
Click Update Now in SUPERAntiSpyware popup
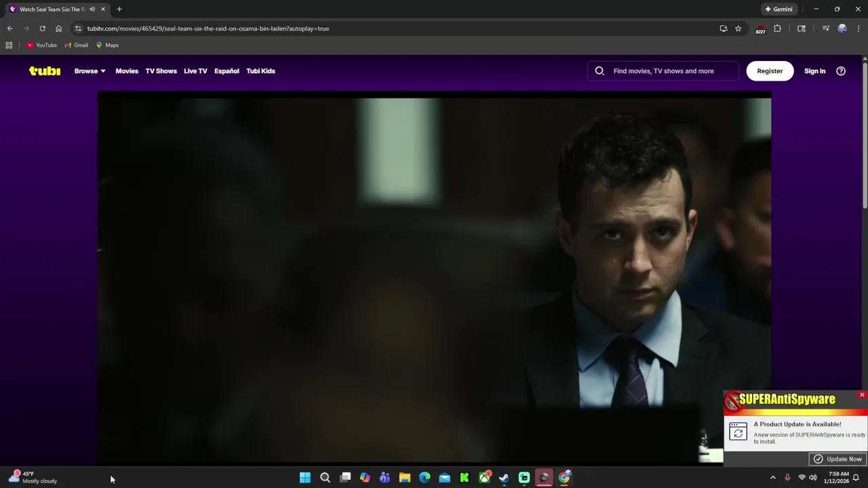click(837, 459)
